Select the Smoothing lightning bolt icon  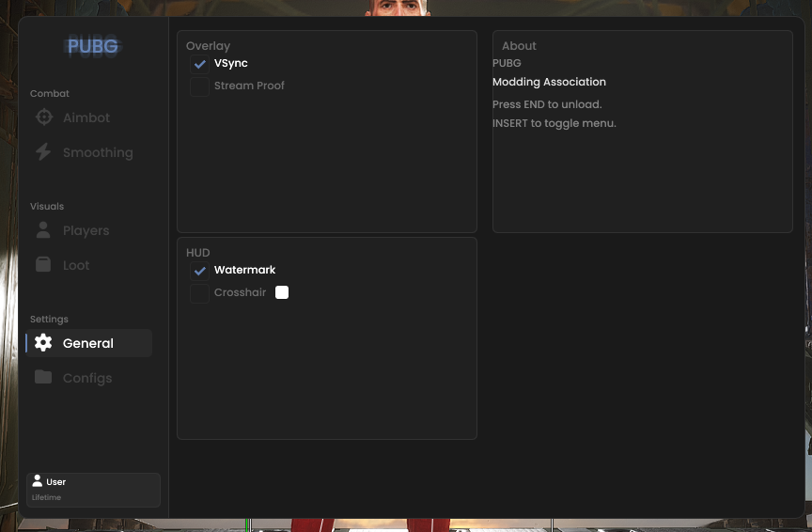coord(43,151)
